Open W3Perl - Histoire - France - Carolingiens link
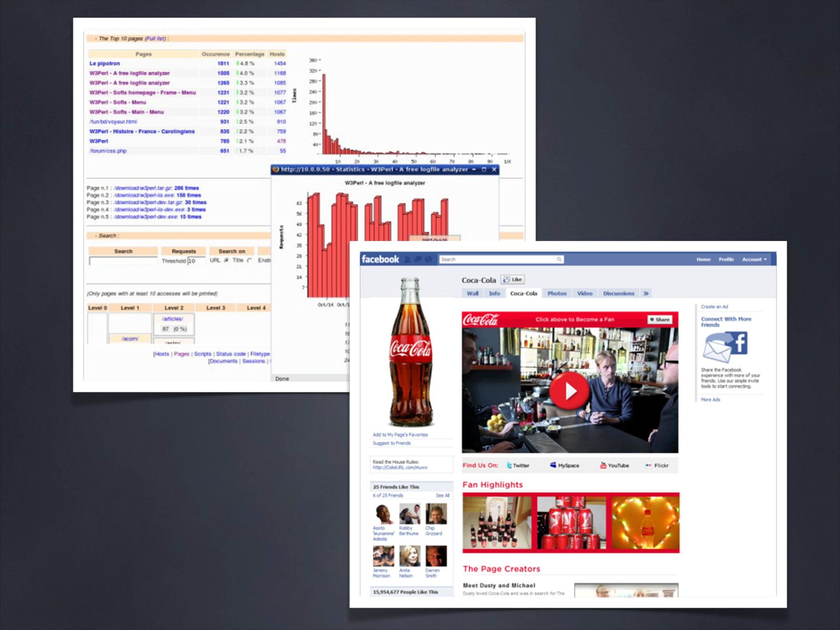The width and height of the screenshot is (840, 630). pyautogui.click(x=142, y=131)
